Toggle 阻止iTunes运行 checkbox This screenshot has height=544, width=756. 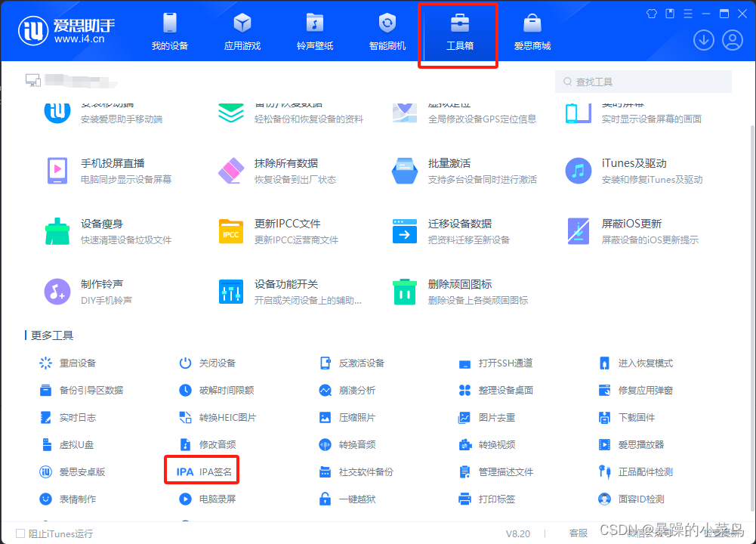click(20, 533)
